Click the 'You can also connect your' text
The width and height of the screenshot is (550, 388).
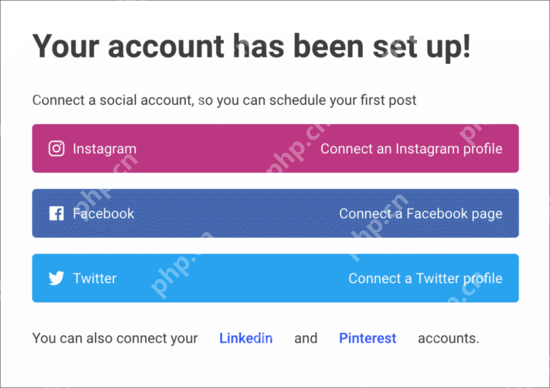click(115, 339)
